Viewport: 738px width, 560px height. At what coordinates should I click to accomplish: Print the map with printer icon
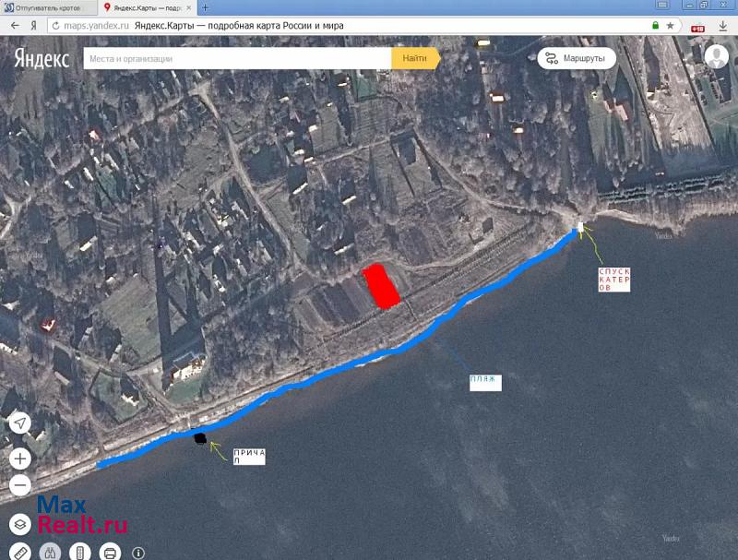pos(110,554)
